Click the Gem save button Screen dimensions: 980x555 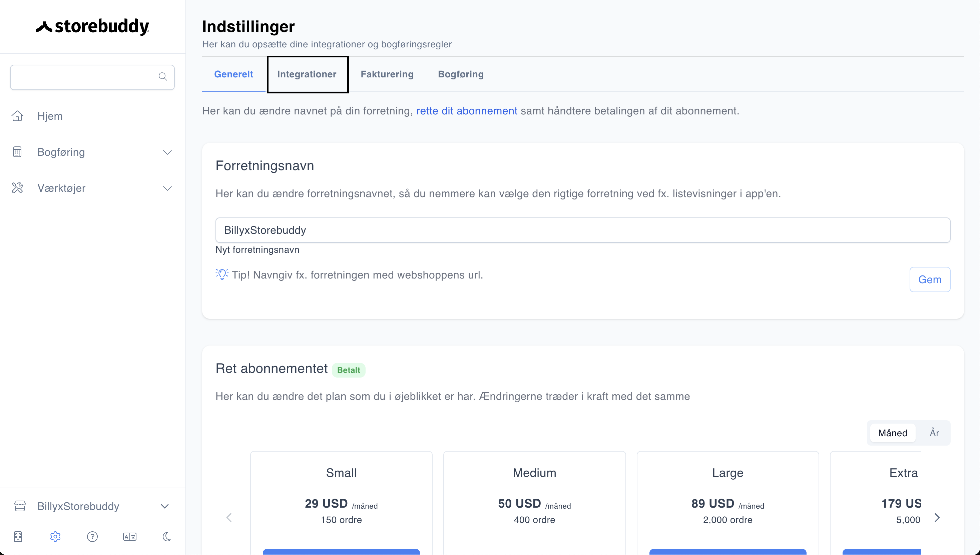[930, 280]
